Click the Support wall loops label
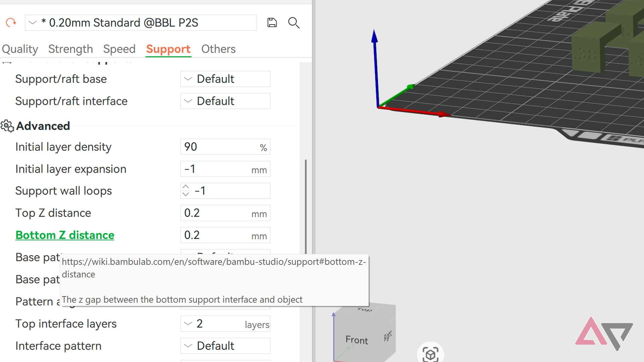 click(x=63, y=191)
